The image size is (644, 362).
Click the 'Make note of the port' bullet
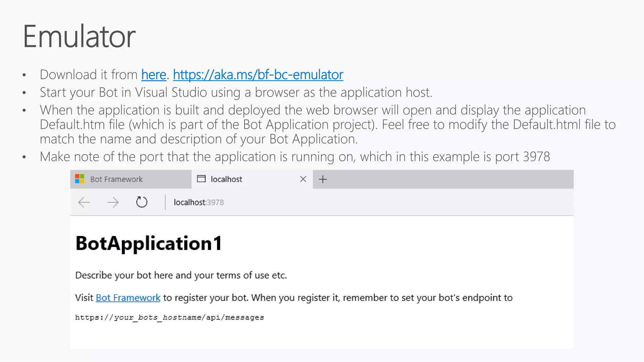point(295,157)
